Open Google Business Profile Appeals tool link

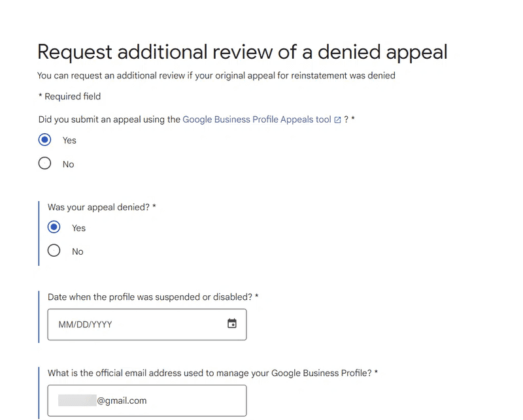(x=257, y=120)
